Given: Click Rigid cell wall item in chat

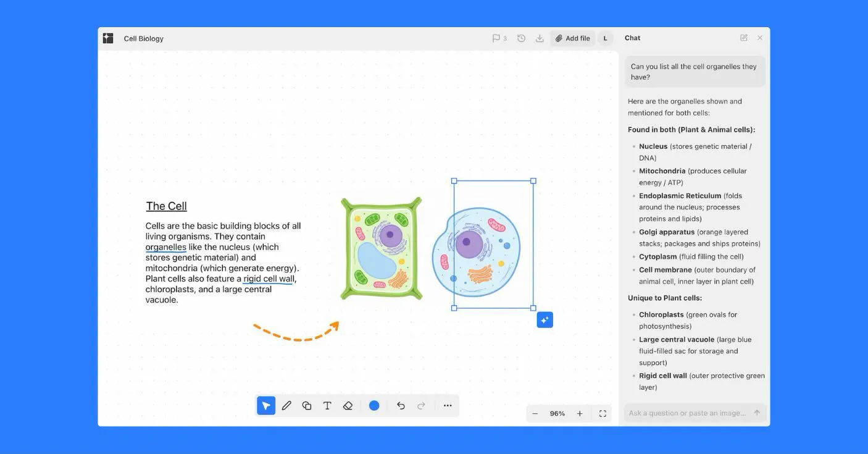Looking at the screenshot, I should point(702,381).
